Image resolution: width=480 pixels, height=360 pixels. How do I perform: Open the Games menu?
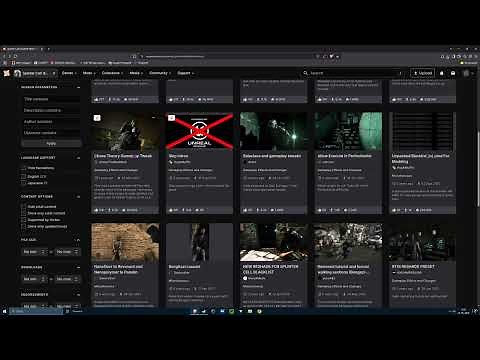click(x=69, y=73)
